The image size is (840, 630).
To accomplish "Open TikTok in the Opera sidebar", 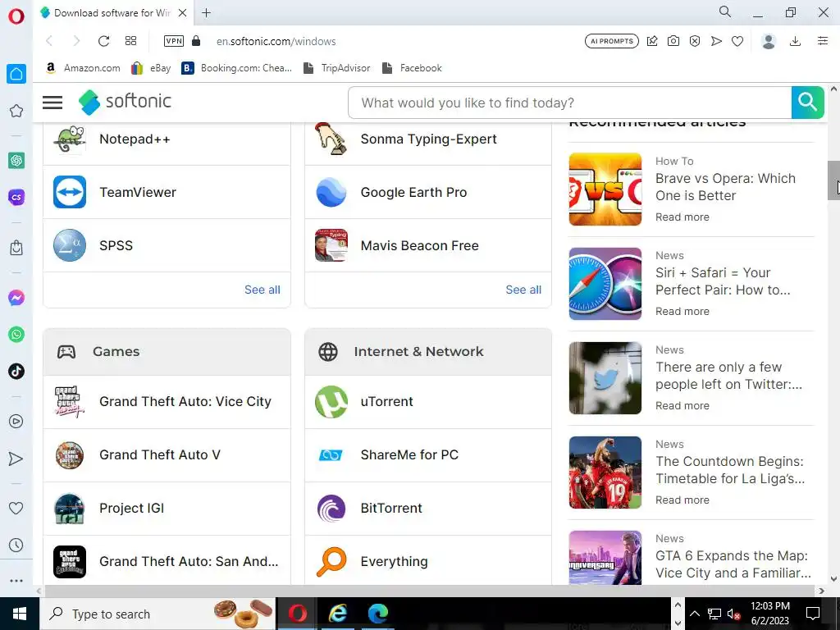I will coord(16,371).
